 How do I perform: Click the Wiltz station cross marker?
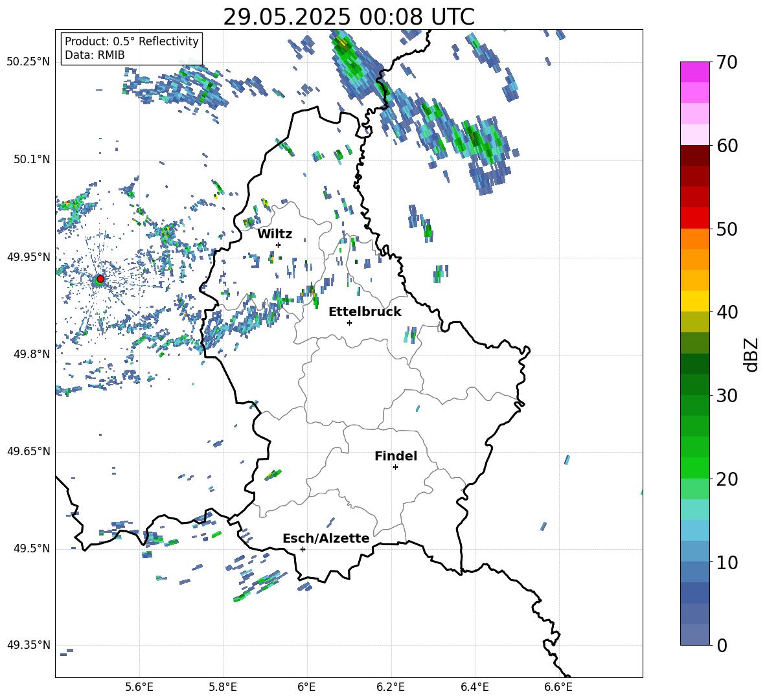point(279,245)
